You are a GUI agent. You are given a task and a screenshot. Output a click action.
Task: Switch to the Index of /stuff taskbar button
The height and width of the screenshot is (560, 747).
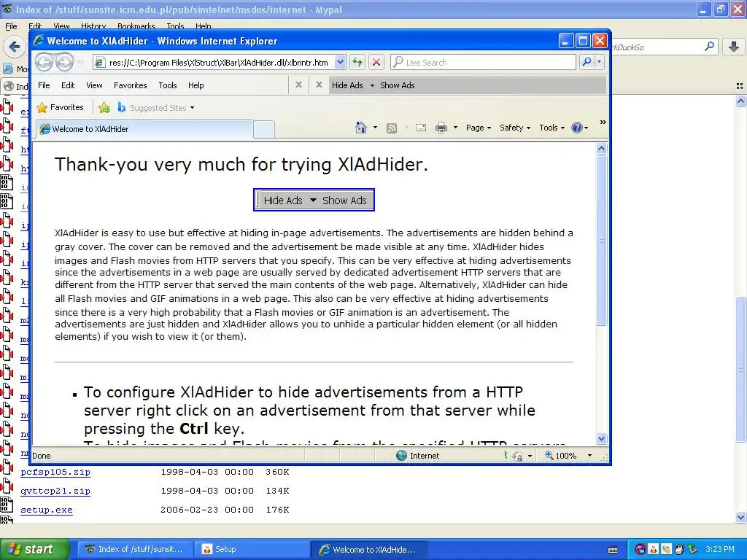click(x=135, y=550)
